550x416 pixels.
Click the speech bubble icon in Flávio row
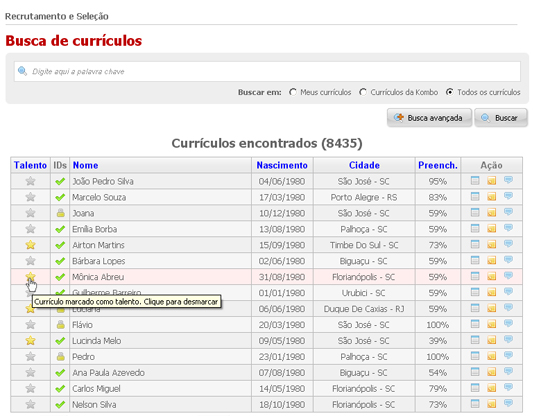(508, 324)
